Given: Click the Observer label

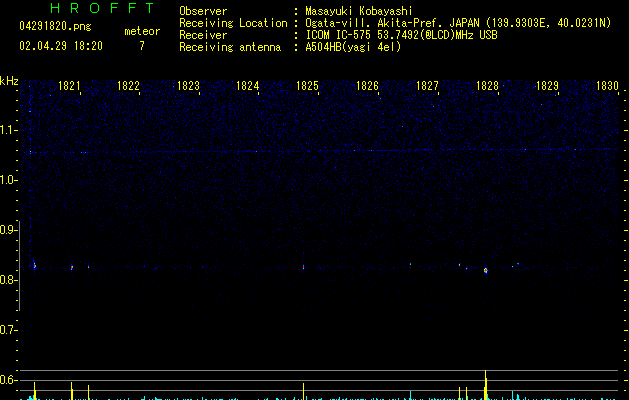Looking at the screenshot, I should tap(203, 11).
